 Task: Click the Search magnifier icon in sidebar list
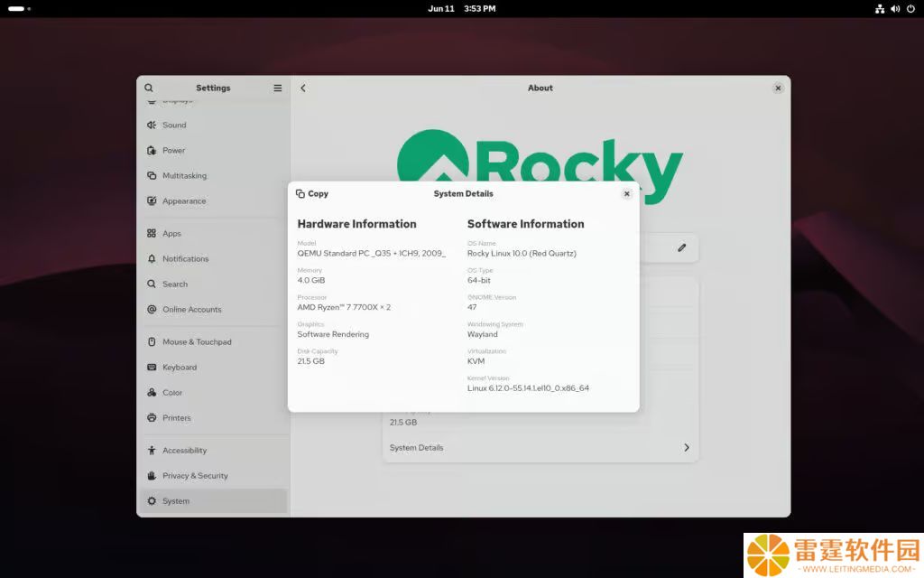pyautogui.click(x=152, y=284)
